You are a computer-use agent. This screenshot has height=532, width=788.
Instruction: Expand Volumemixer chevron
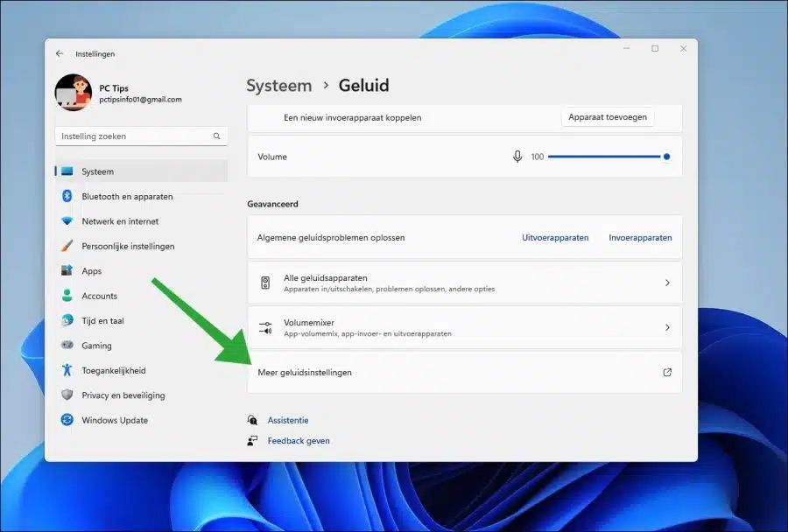(667, 327)
